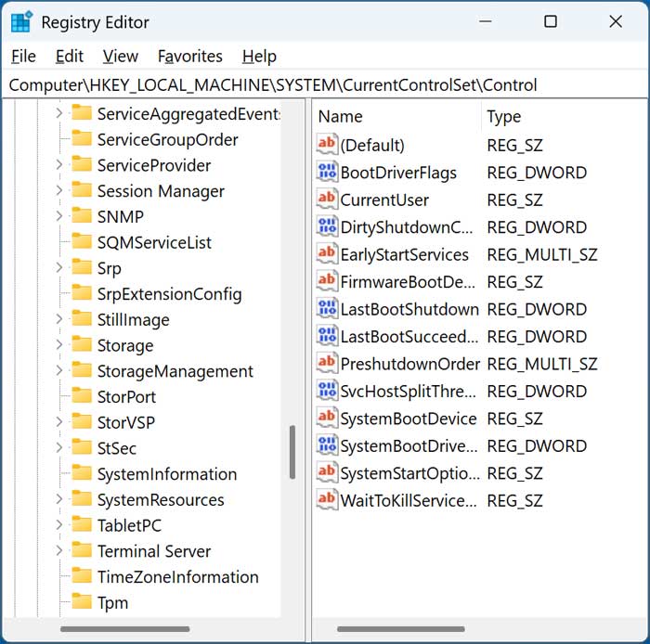650x644 pixels.
Task: Click the DWORD icon beside DirtyShutdownC...
Action: click(x=327, y=226)
